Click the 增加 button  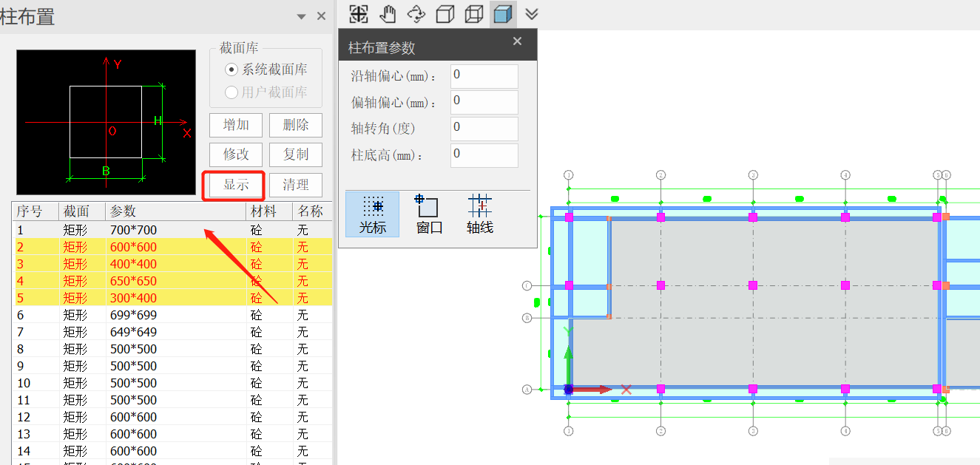(236, 125)
